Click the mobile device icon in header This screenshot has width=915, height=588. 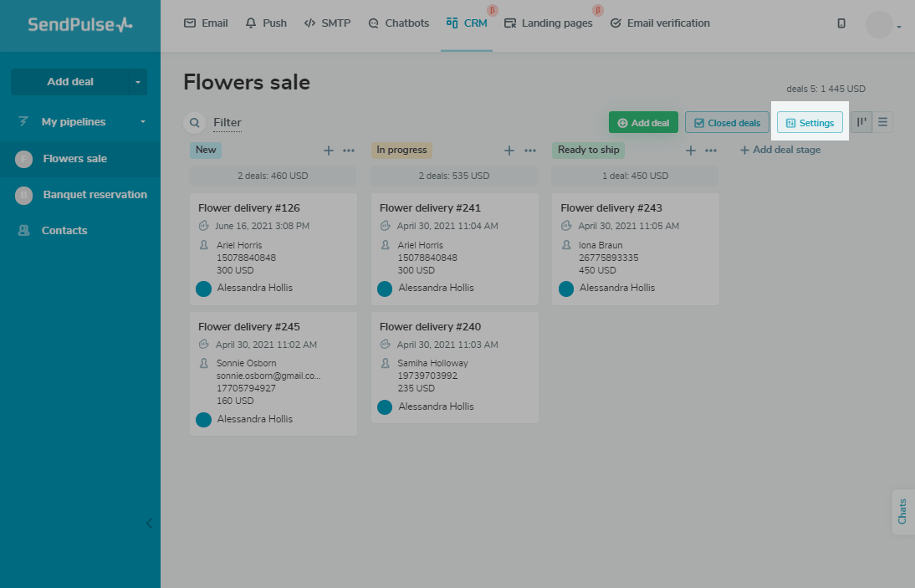point(841,23)
